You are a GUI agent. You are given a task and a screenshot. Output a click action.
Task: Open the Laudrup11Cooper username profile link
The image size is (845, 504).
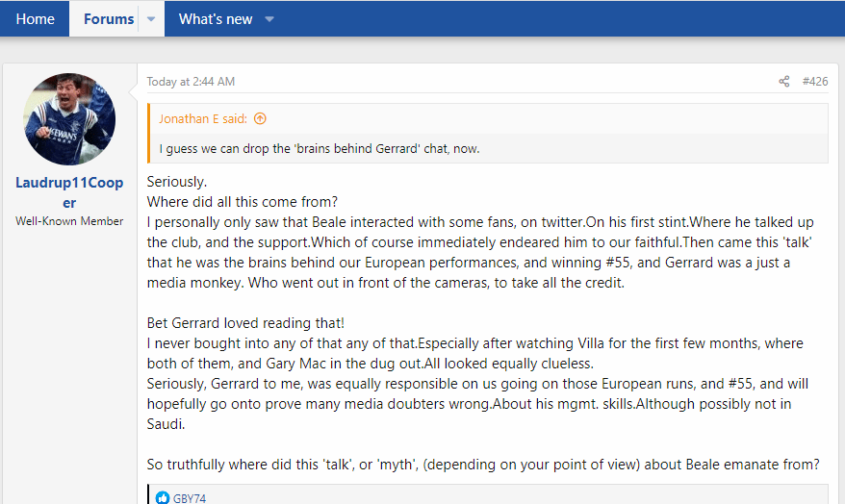[x=69, y=192]
